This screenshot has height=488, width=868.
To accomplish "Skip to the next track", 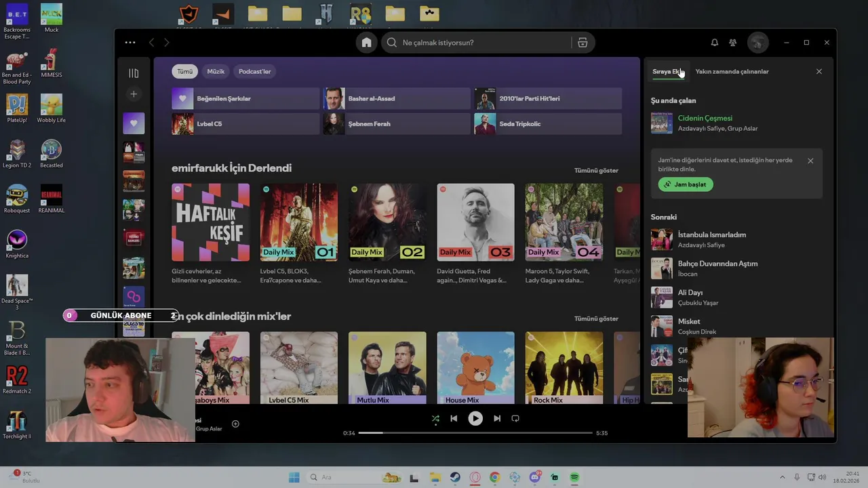I will tap(497, 419).
